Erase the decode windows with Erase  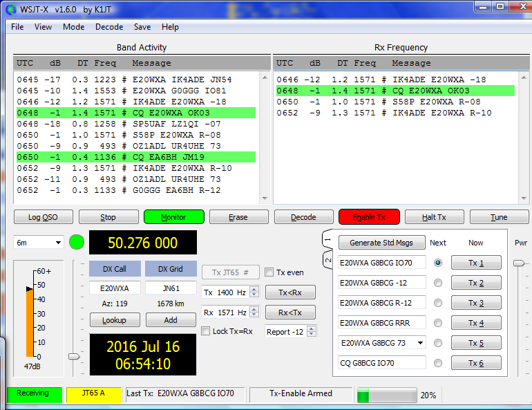coord(238,217)
